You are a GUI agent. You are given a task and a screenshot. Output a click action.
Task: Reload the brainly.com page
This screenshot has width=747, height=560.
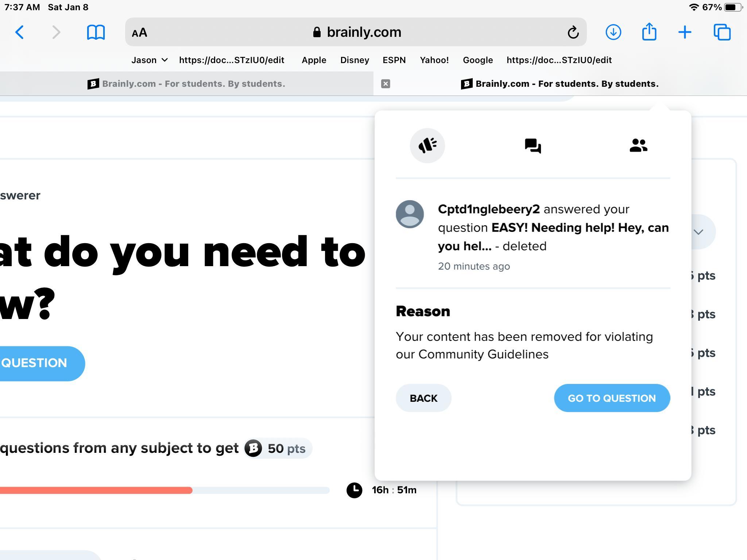tap(573, 32)
